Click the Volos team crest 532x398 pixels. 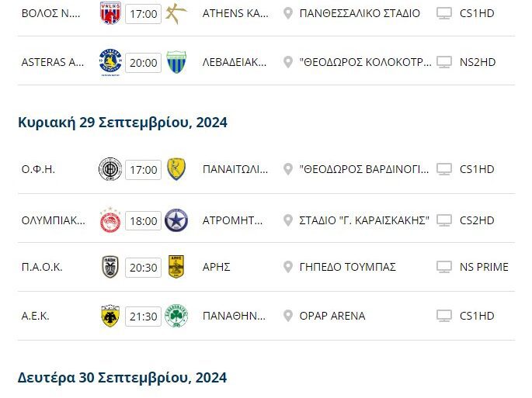[x=110, y=13]
